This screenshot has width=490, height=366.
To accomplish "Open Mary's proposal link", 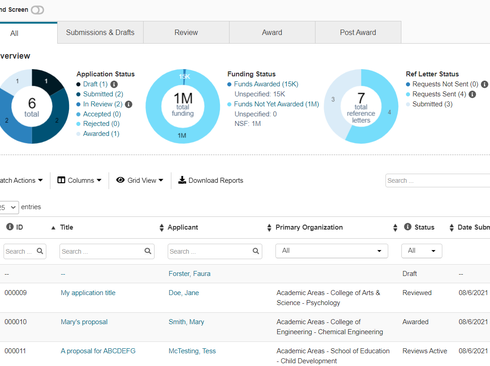I will point(84,322).
